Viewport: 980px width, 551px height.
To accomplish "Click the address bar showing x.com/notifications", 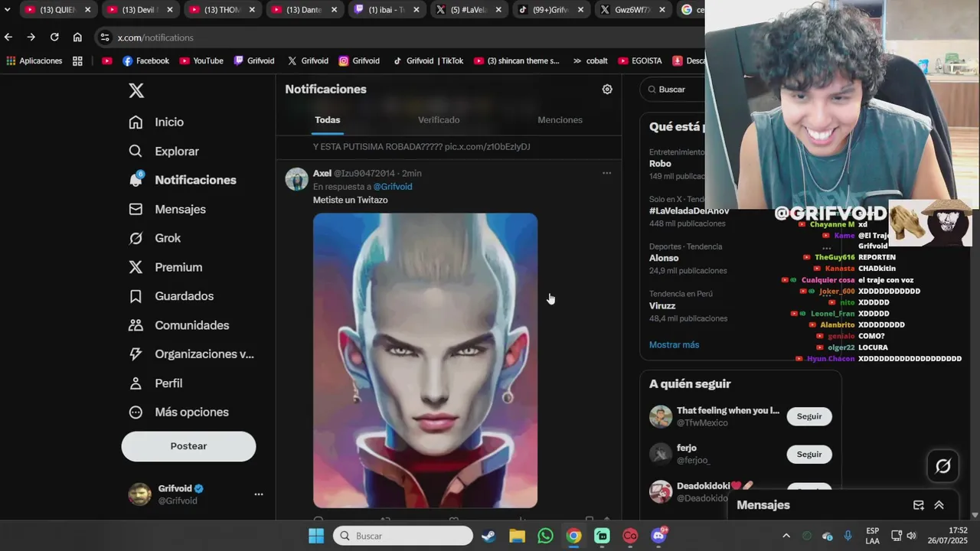I will click(x=398, y=37).
